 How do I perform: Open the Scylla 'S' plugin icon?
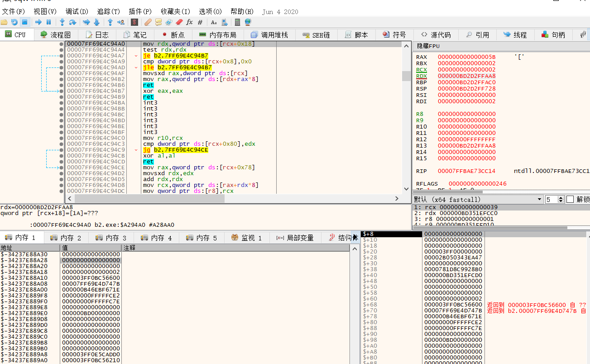coord(134,22)
